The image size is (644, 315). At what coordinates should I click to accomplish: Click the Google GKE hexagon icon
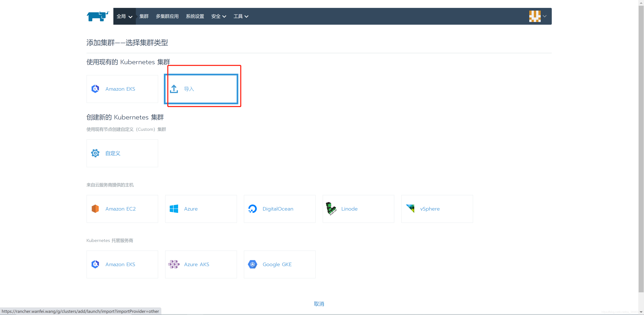tap(253, 264)
